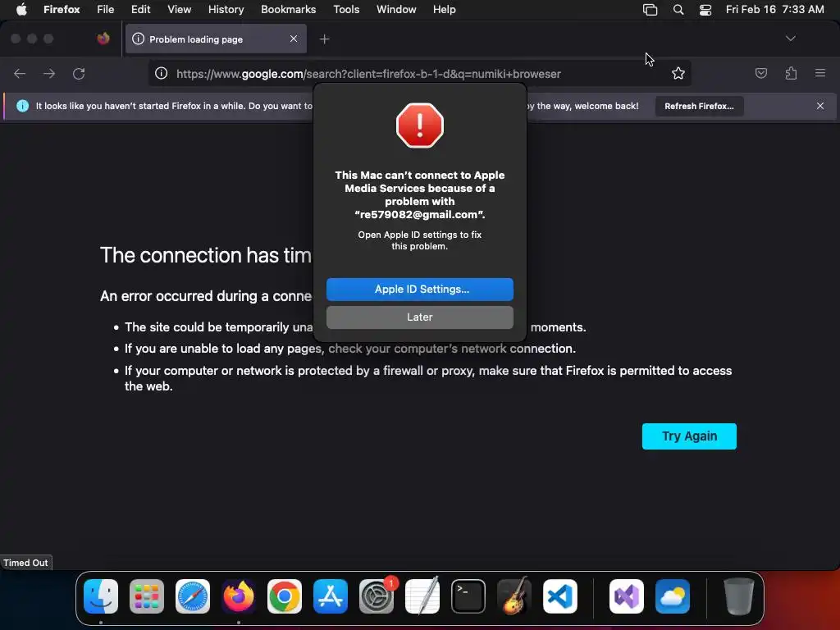840x630 pixels.
Task: Launch GarageBand from the Dock
Action: click(x=514, y=596)
